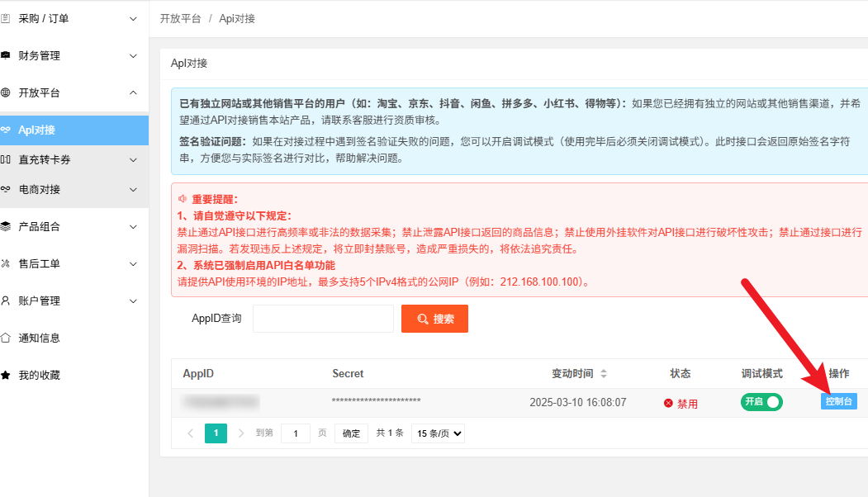
Task: Click the 变动时间 column header
Action: coord(572,374)
